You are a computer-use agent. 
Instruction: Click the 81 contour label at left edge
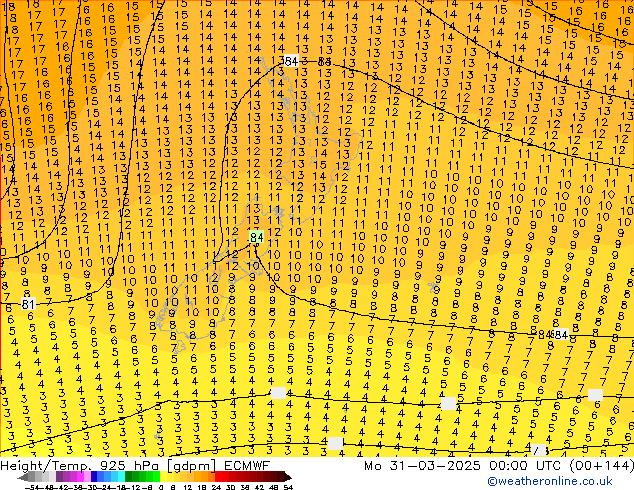[28, 304]
